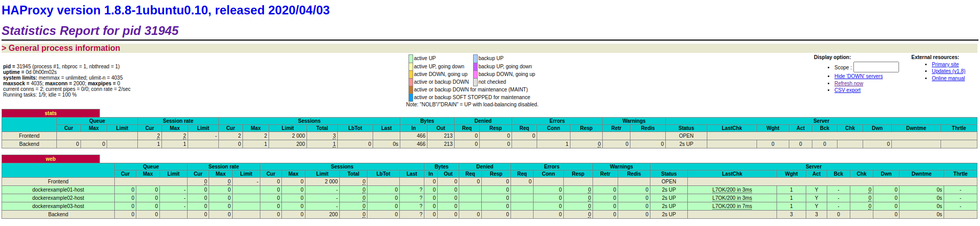Viewport: 980px width, 226px height.
Task: Click the 'active or backup DOWN' red swatch
Action: pos(411,82)
